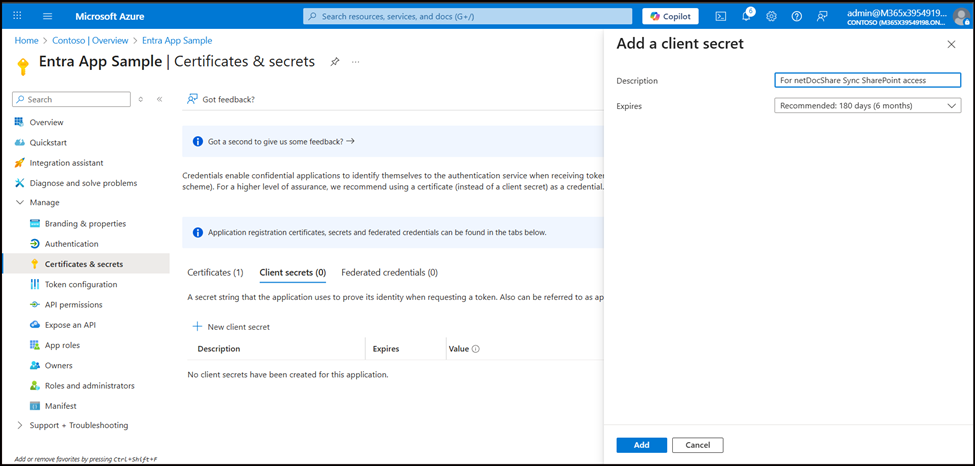Switch to the Certificates (1) tab
This screenshot has height=466, width=975.
[215, 273]
